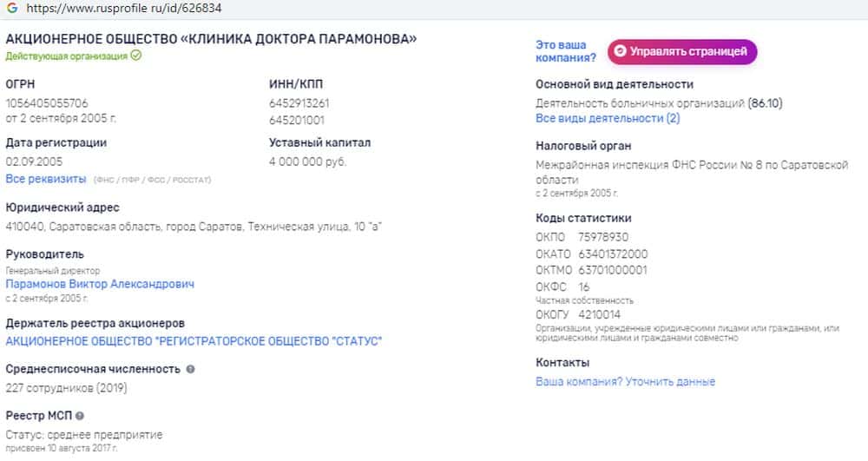The width and height of the screenshot is (868, 461).
Task: Click green checkmark beside Действующая организация
Action: [x=136, y=56]
